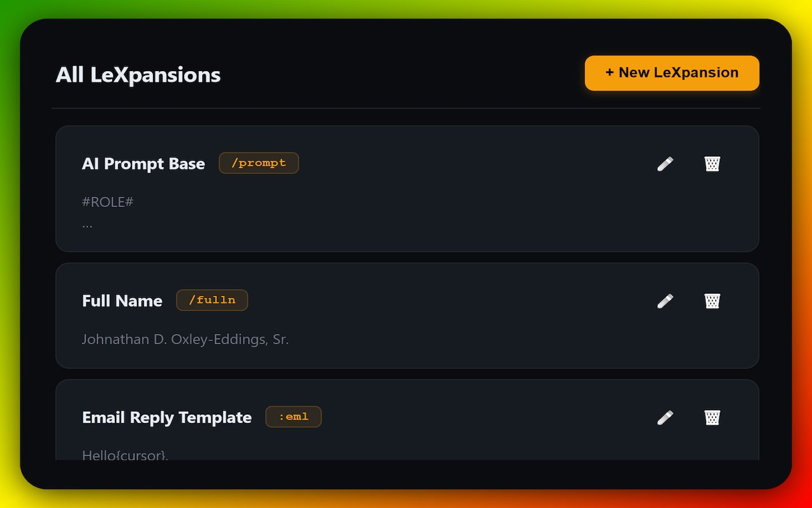Viewport: 812px width, 508px height.
Task: Select the Email Reply Template title
Action: pos(167,418)
